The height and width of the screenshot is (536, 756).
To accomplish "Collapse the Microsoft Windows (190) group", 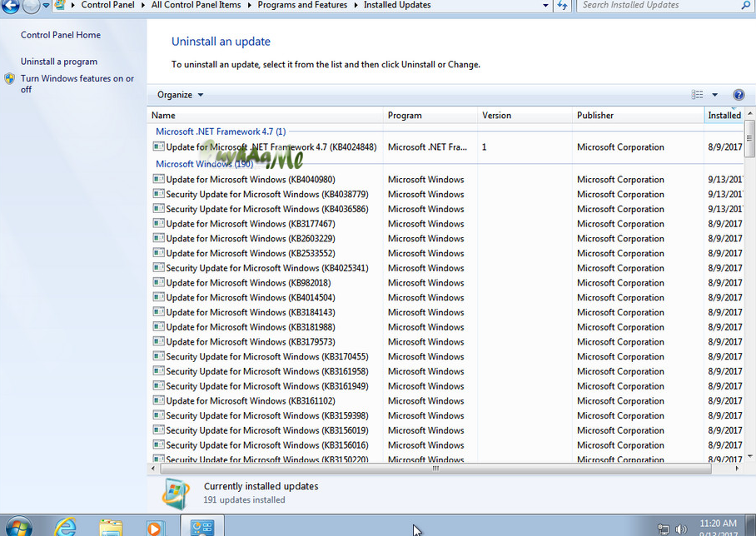I will point(205,164).
